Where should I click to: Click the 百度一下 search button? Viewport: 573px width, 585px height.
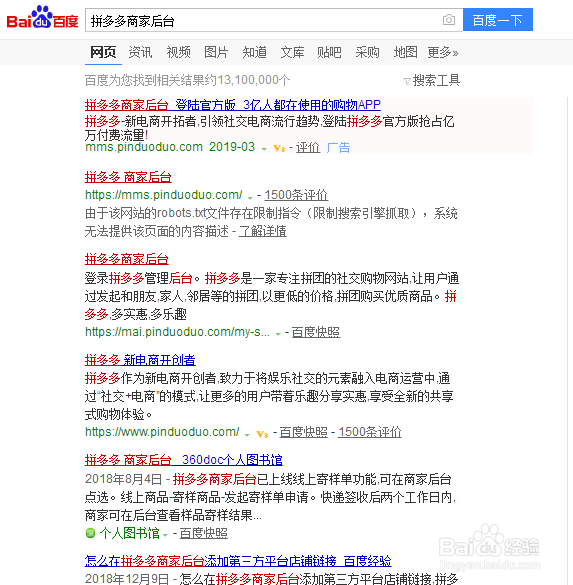point(498,20)
